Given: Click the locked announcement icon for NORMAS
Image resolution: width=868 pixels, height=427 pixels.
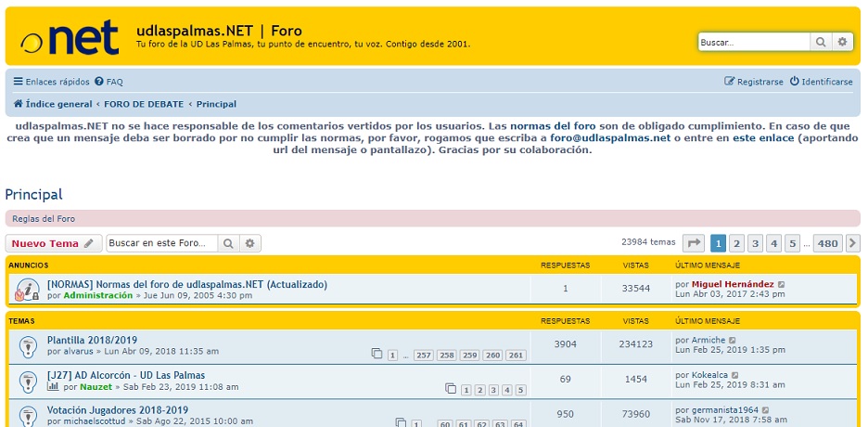Looking at the screenshot, I should click(27, 290).
